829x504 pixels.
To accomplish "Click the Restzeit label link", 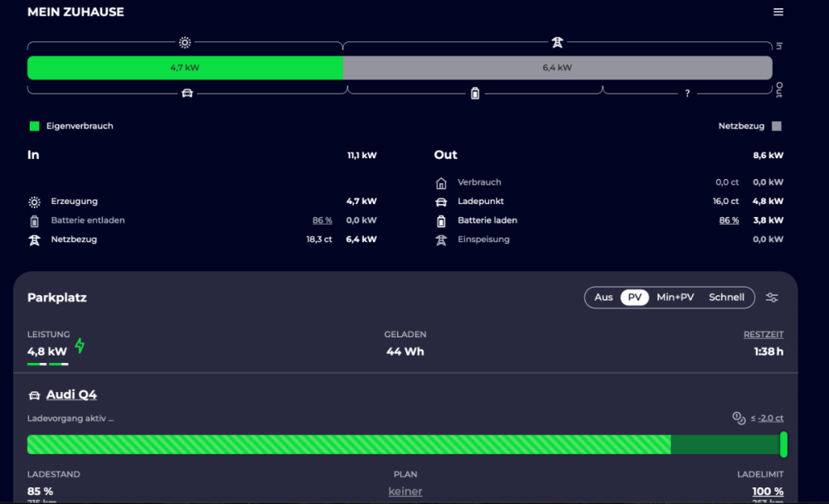I will (x=763, y=335).
